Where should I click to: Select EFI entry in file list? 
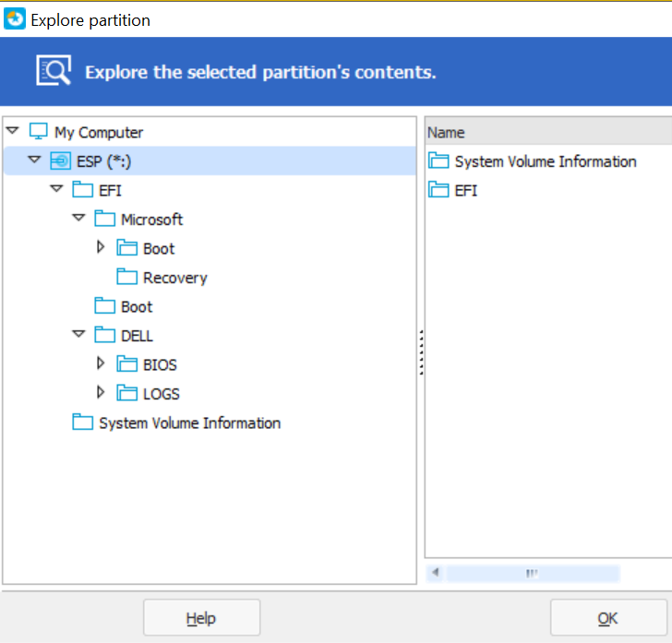click(466, 191)
